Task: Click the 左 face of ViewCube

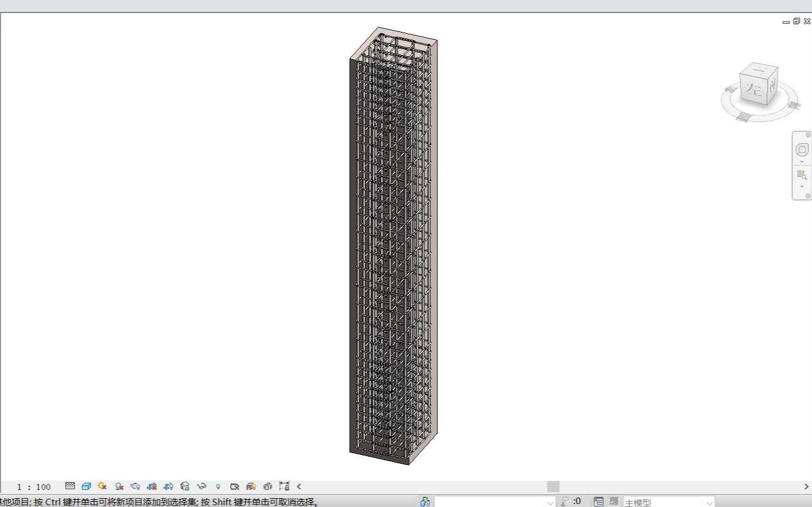Action: (x=753, y=90)
